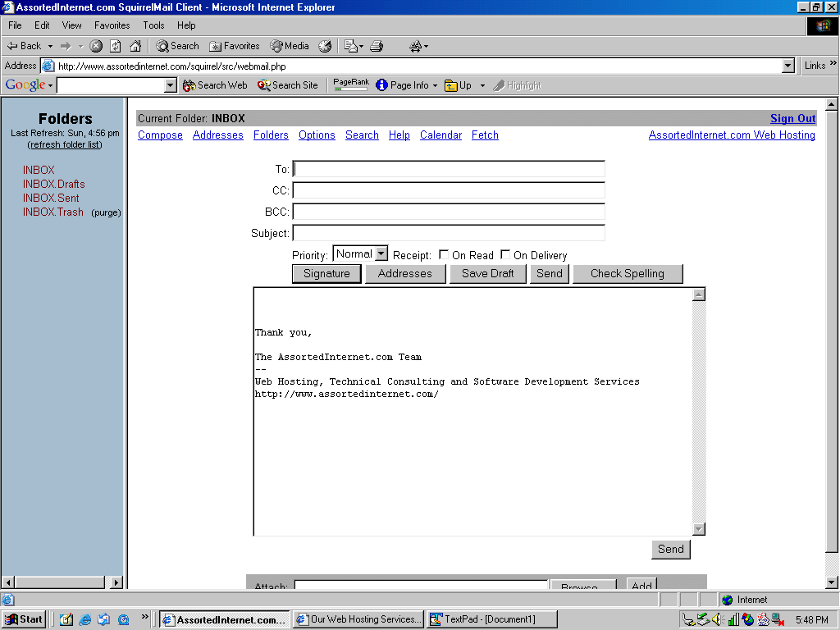Click the Signature button
The image size is (840, 630).
point(326,274)
